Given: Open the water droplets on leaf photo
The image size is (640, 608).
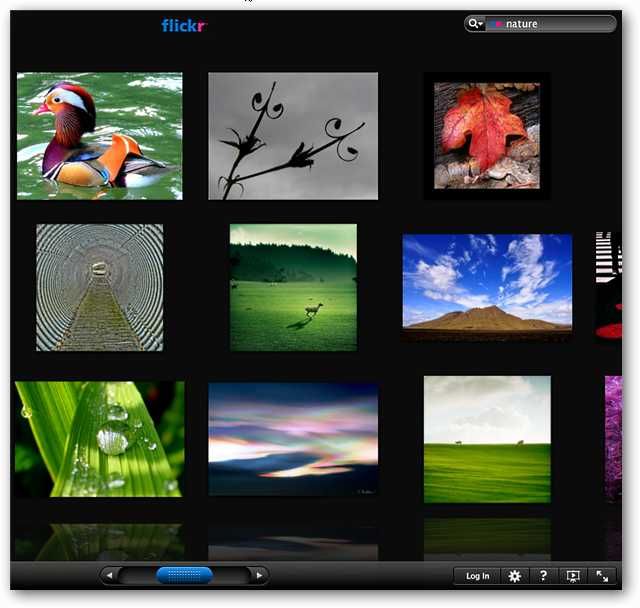Looking at the screenshot, I should (x=100, y=439).
